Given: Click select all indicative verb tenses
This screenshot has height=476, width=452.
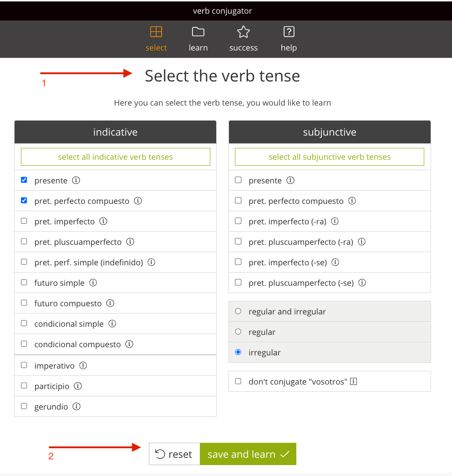Looking at the screenshot, I should 115,157.
